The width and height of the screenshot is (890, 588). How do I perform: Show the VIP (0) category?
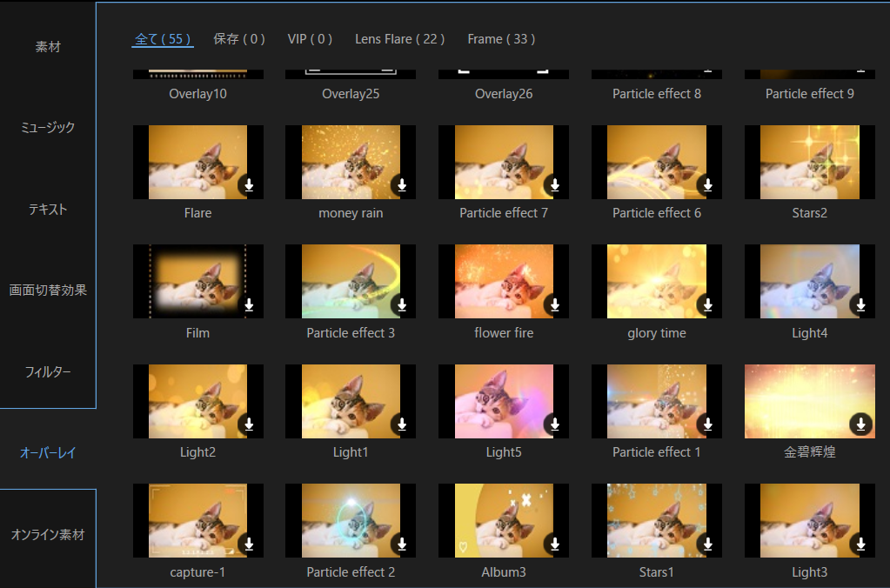point(310,39)
